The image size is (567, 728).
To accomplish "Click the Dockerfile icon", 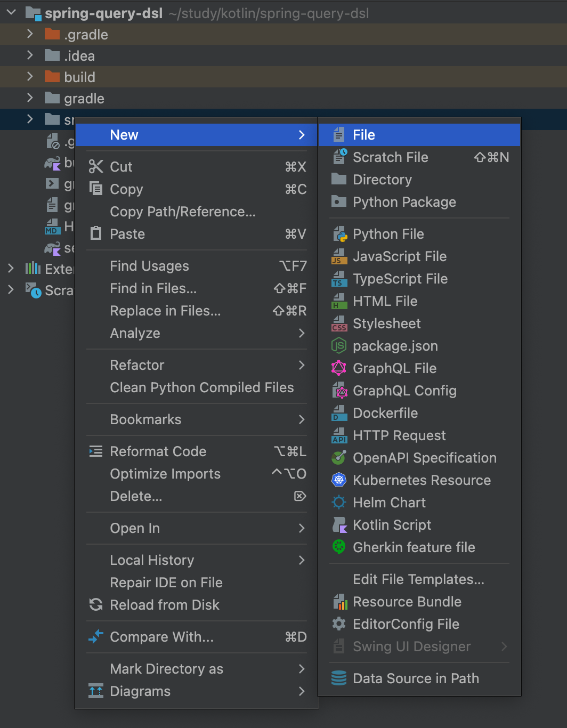I will click(x=339, y=413).
